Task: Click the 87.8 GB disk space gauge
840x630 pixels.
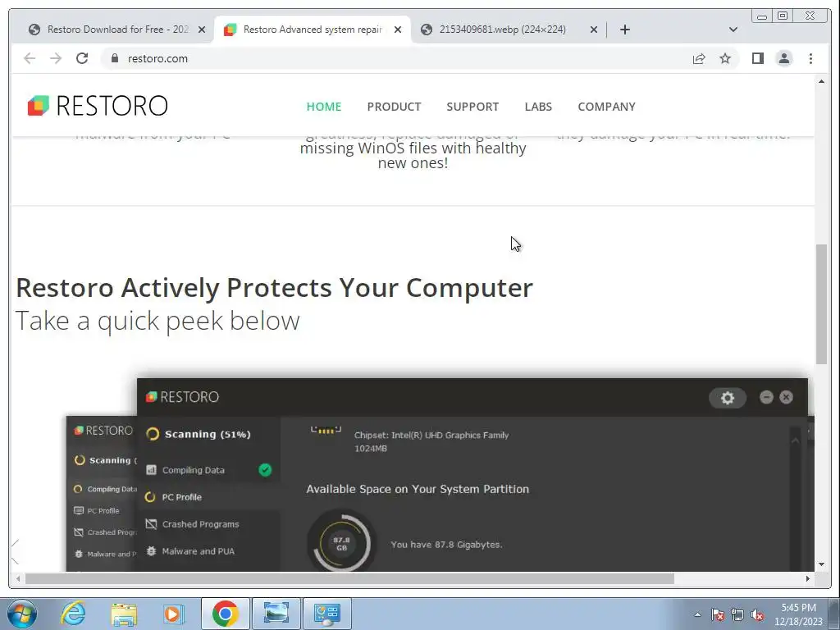Action: (x=342, y=543)
